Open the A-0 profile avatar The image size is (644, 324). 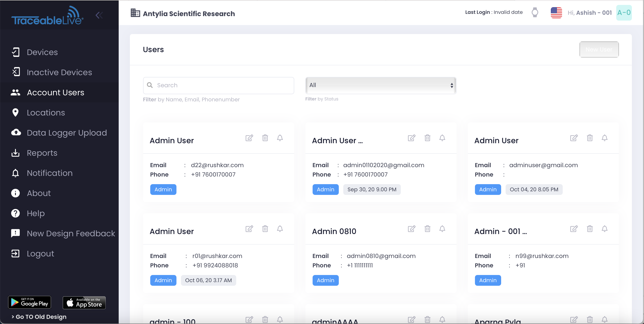tap(624, 13)
